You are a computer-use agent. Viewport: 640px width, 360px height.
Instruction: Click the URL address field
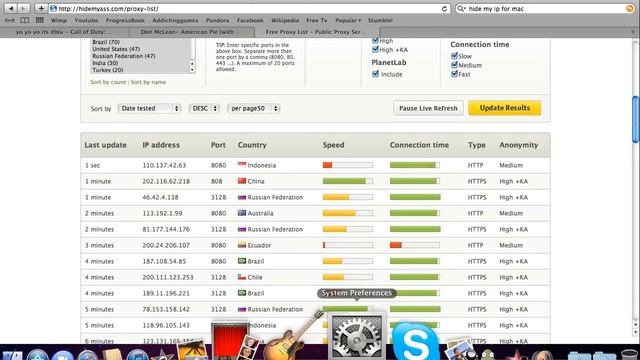(x=249, y=9)
